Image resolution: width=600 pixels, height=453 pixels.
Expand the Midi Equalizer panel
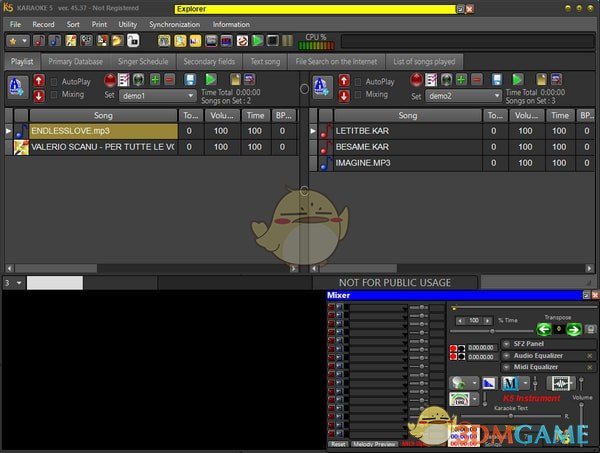[x=506, y=367]
